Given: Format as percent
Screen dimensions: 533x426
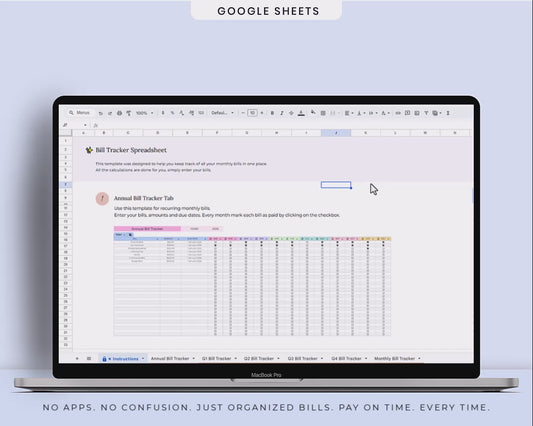Looking at the screenshot, I should point(172,113).
